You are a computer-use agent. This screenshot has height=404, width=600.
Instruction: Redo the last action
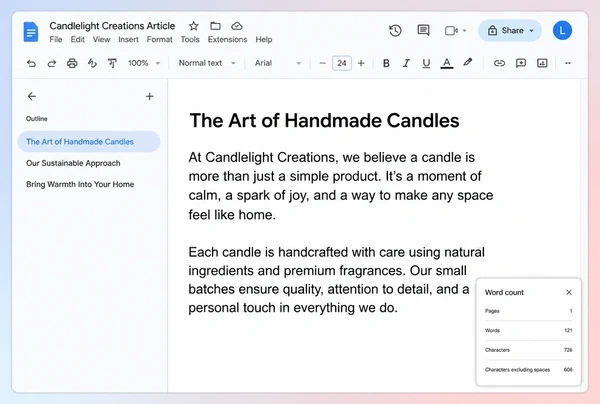pos(52,63)
